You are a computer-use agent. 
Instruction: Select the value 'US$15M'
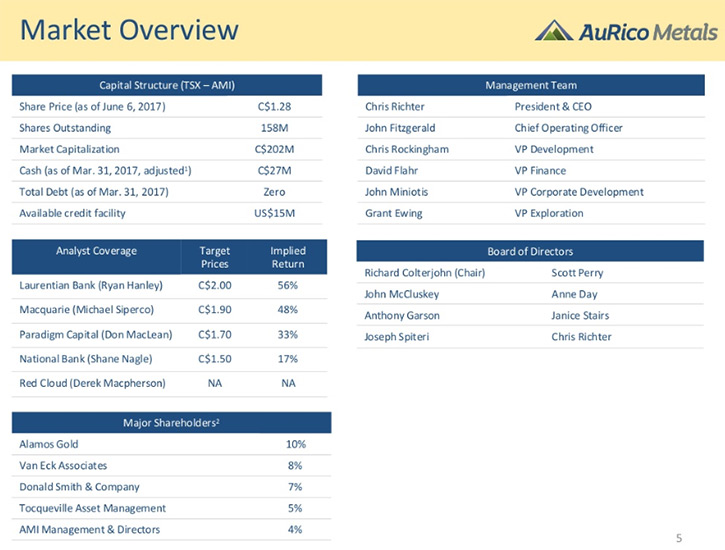pyautogui.click(x=274, y=213)
